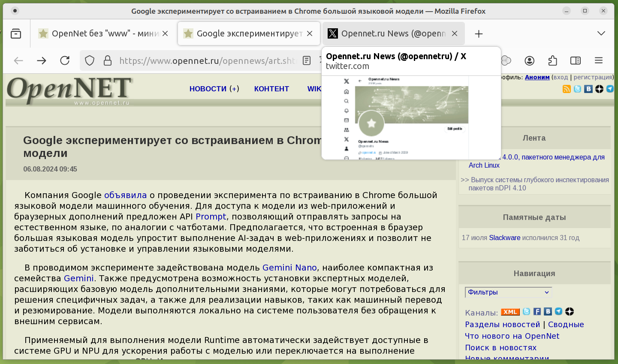This screenshot has width=618, height=364.
Task: Open the Zen channel icon under Каналы
Action: (570, 312)
